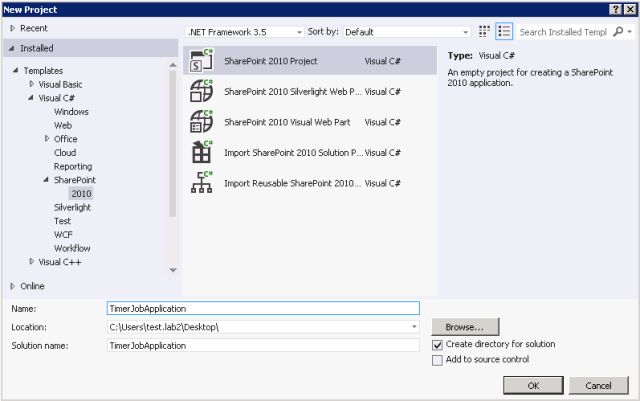Select the Reporting template category
This screenshot has width=640, height=401.
[73, 166]
